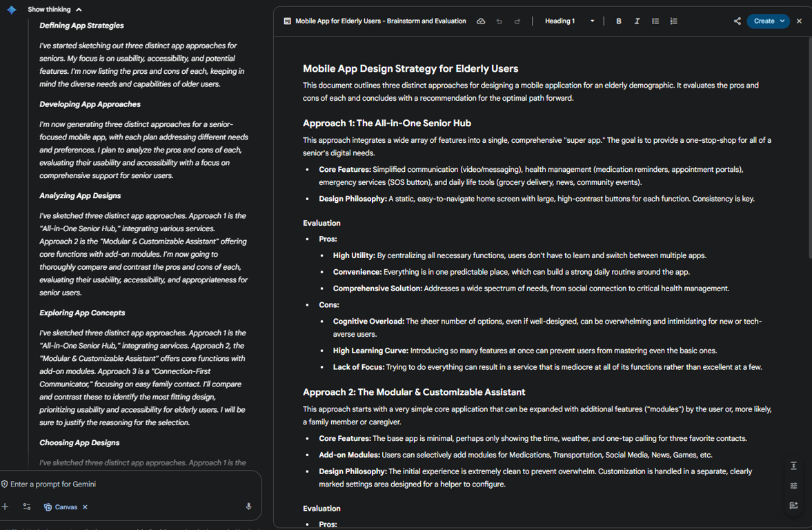Click the Gemini sparkle icon

(x=12, y=10)
